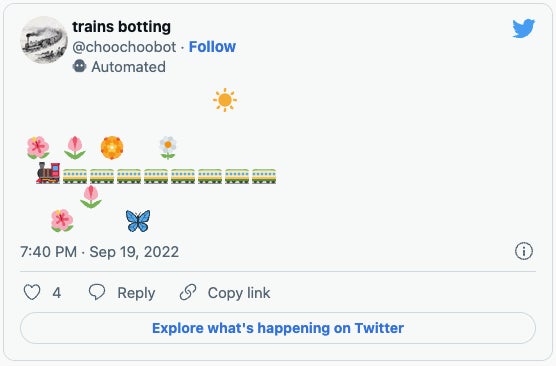Open the tweet info circle icon

524,251
